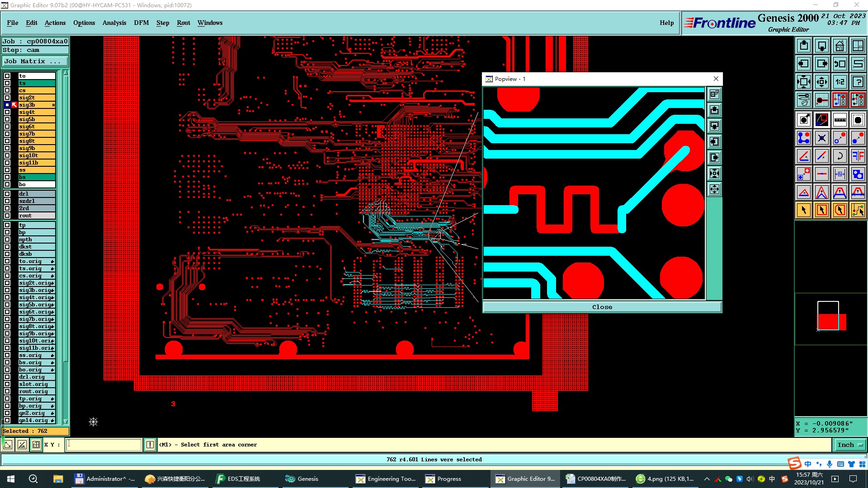Viewport: 868px width, 488px height.
Task: Select the polygon area selection tool
Action: 840,210
